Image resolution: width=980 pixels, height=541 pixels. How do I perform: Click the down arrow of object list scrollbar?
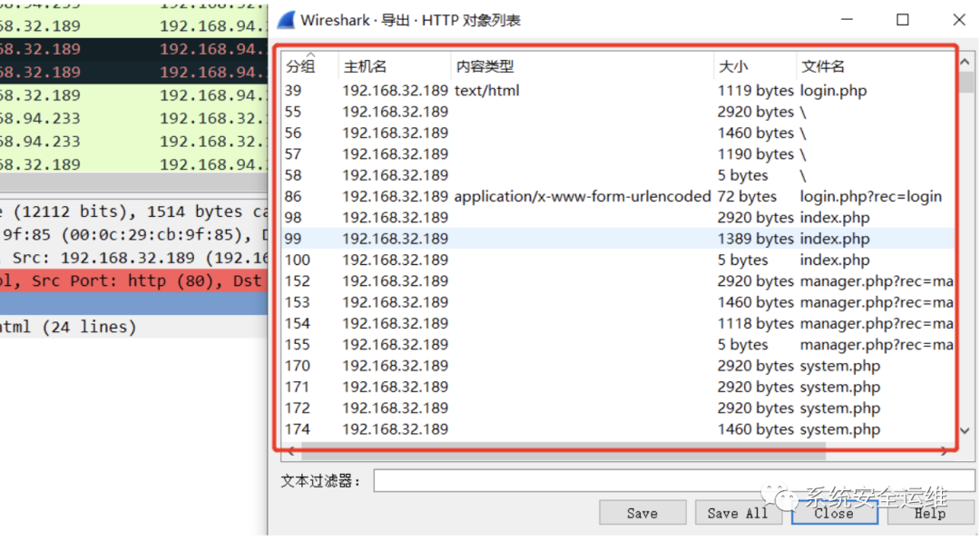pos(965,430)
